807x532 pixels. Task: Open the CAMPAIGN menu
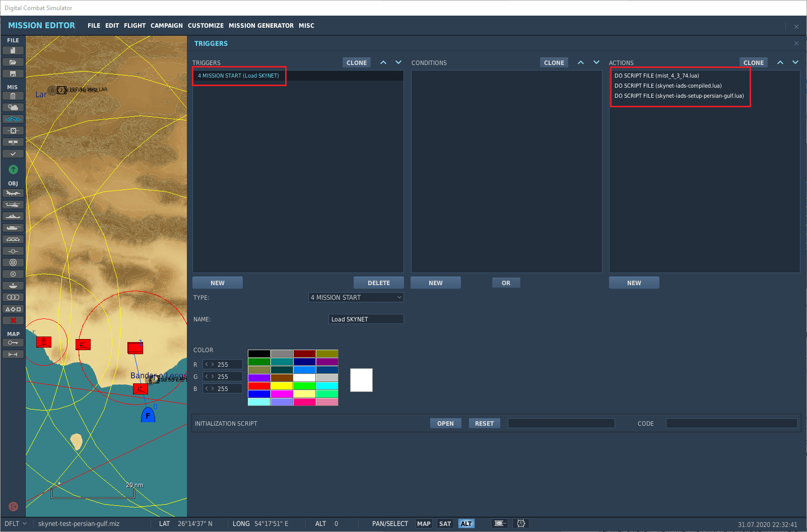pyautogui.click(x=166, y=26)
